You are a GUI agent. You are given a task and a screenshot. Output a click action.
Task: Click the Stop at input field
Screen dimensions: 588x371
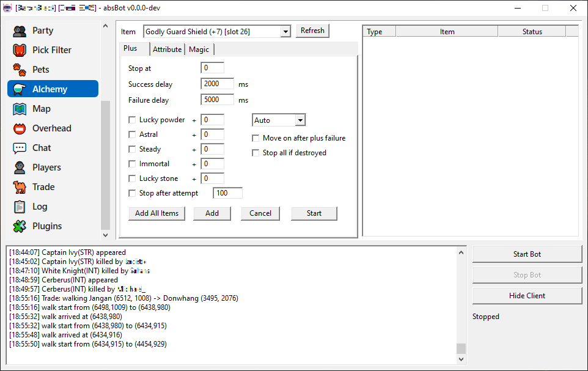[x=212, y=68]
